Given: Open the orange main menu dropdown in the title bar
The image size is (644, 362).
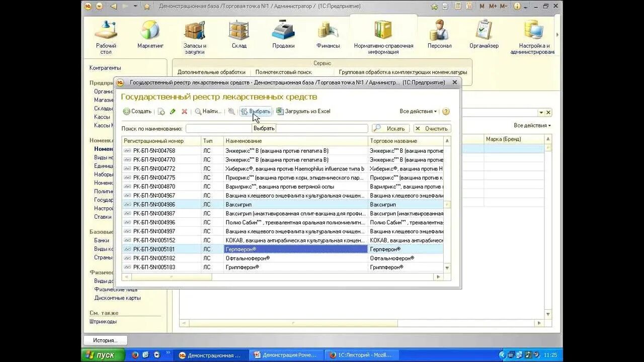Looking at the screenshot, I should click(99, 7).
